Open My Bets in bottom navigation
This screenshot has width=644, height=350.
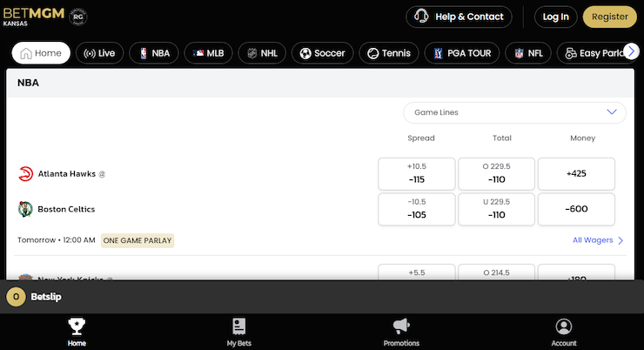(239, 333)
